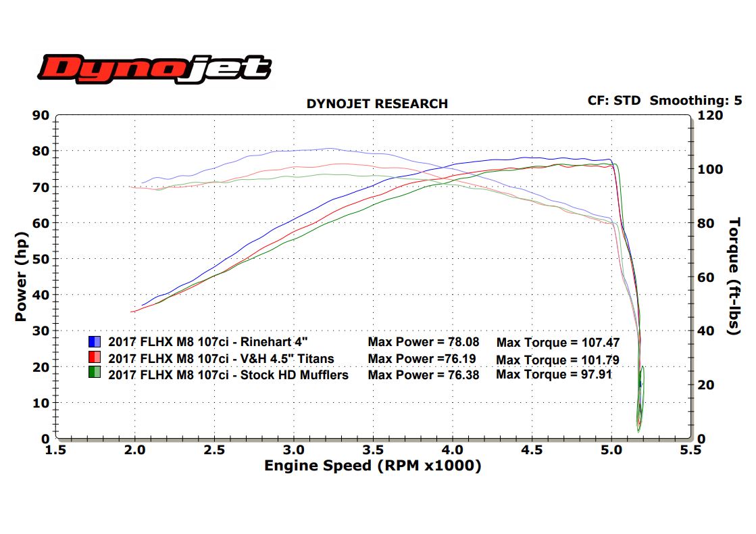Screen dimensions: 756x534
Task: Click the blue Rinehart legend swatch
Action: [x=94, y=342]
